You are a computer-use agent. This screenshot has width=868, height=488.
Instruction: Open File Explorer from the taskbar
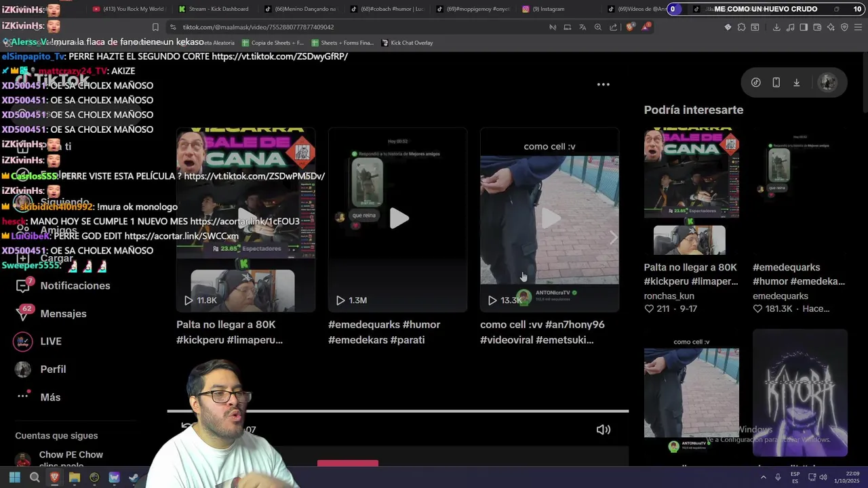click(75, 478)
